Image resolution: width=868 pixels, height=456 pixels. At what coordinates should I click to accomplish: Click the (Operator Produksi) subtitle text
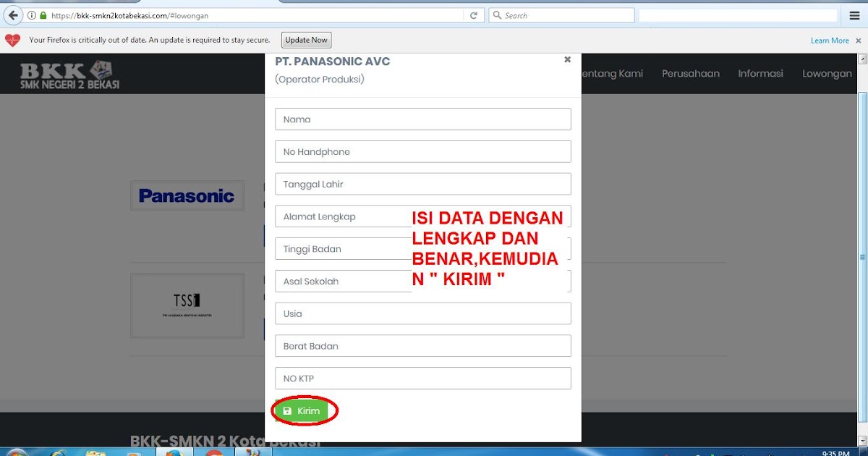[320, 79]
